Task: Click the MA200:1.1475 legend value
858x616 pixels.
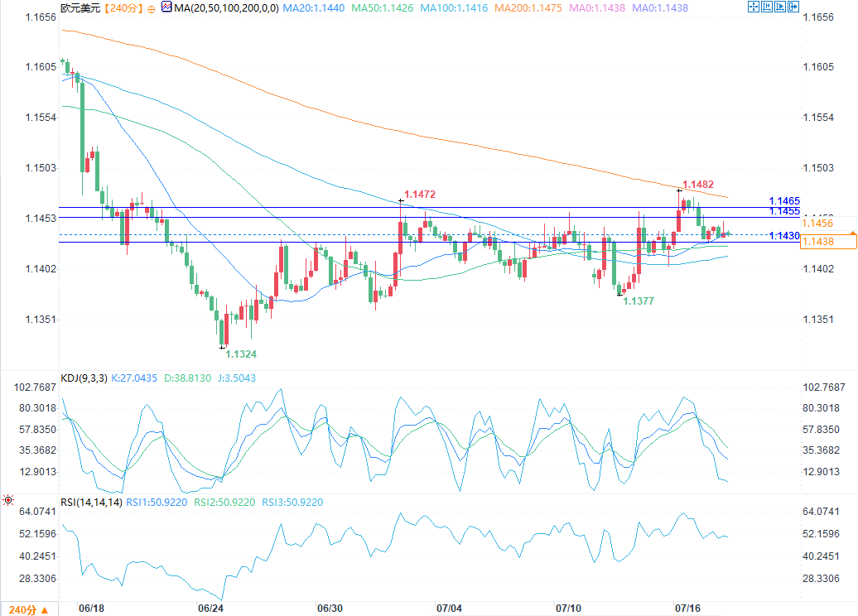Action: pos(528,8)
